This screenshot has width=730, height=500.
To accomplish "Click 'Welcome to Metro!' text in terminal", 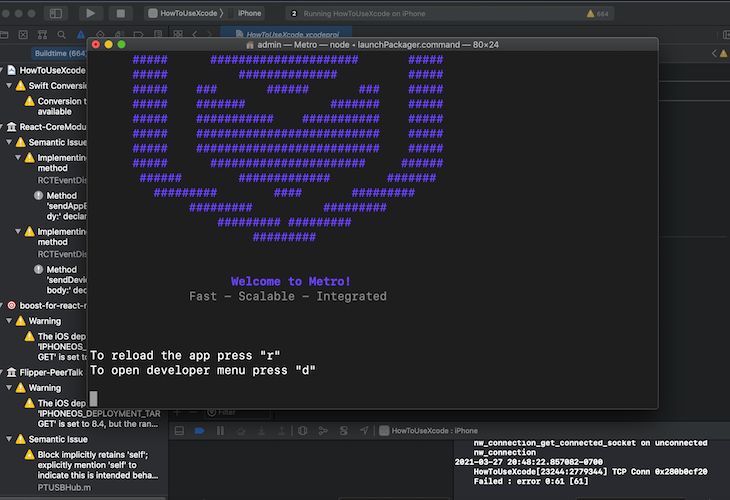I will (291, 281).
